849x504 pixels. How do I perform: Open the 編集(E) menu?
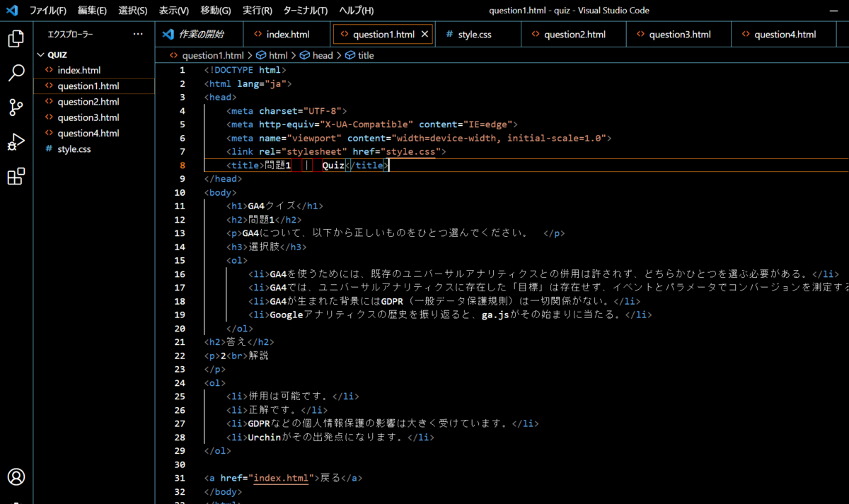[x=92, y=11]
